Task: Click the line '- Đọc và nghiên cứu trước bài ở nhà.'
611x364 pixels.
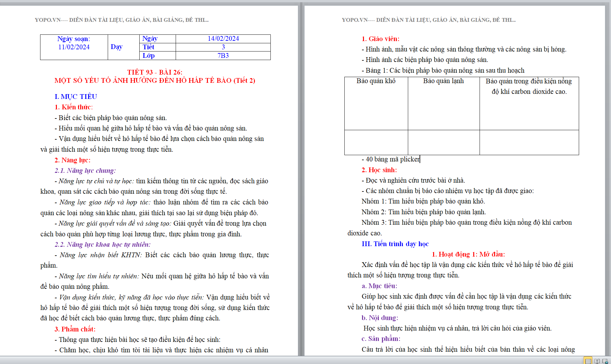Action: tap(413, 180)
